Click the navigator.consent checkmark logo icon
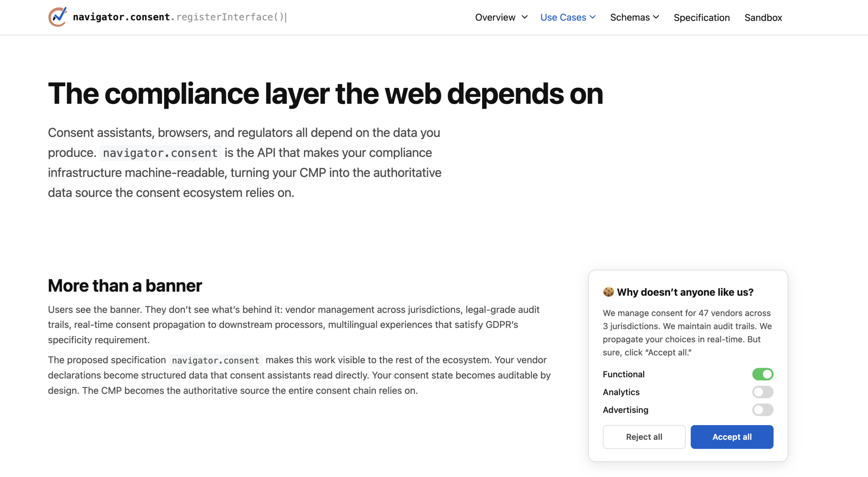 coord(58,17)
